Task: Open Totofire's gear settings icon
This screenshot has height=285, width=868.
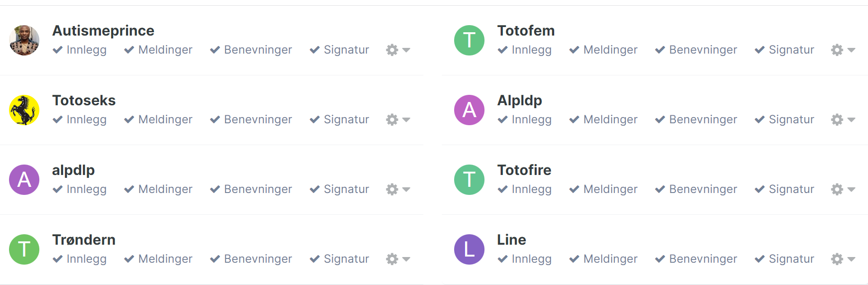Action: 837,189
